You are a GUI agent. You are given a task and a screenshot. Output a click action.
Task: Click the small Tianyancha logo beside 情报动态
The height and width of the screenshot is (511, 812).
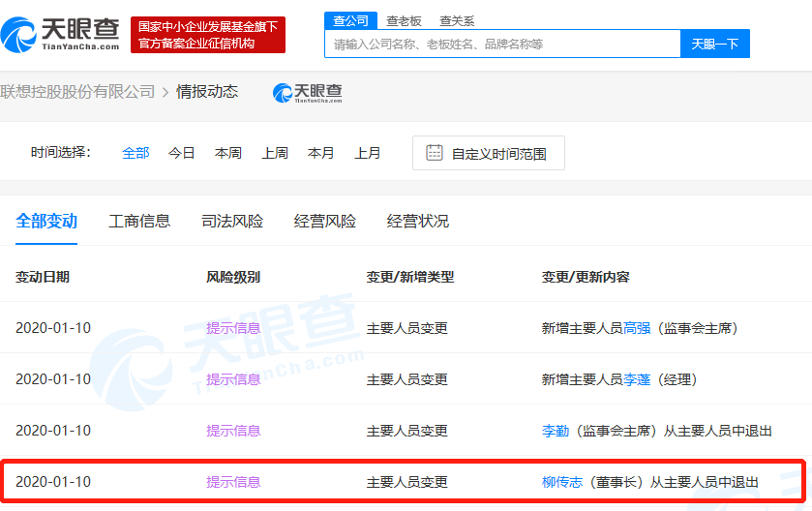coord(307,93)
